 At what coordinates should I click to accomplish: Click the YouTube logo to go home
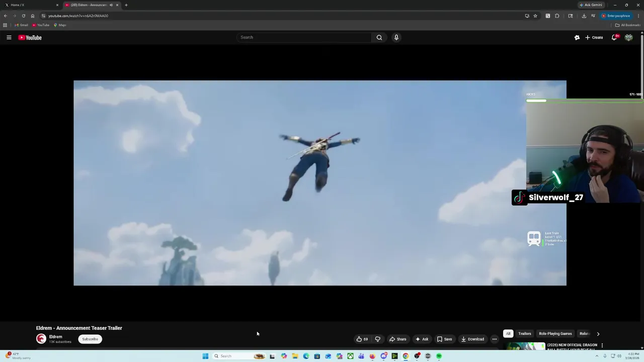30,37
